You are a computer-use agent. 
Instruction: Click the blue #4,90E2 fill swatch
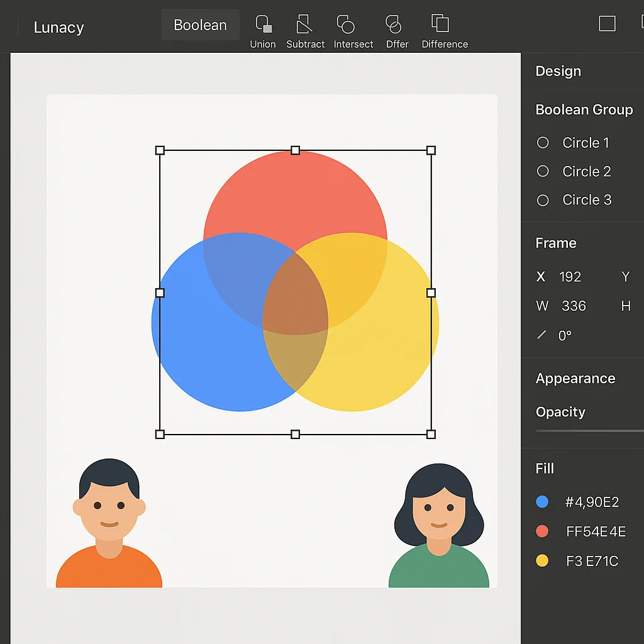(542, 502)
